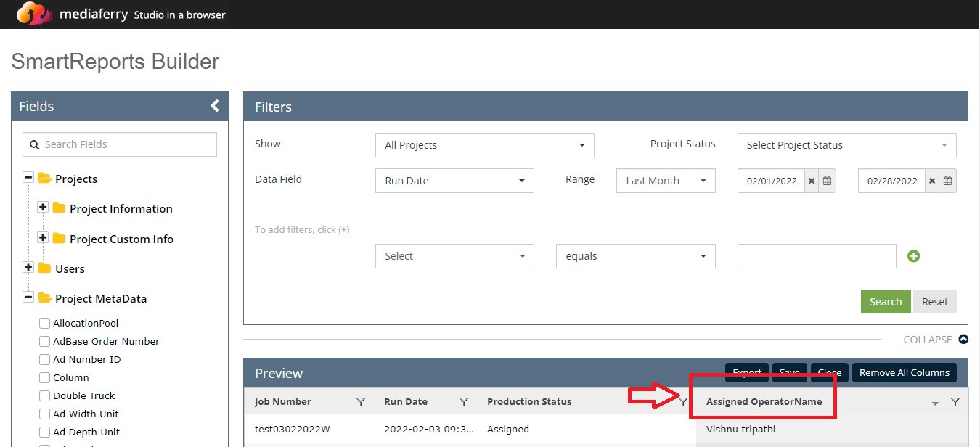Screen dimensions: 980x447
Task: Click the Search Fields input box
Action: pos(120,144)
